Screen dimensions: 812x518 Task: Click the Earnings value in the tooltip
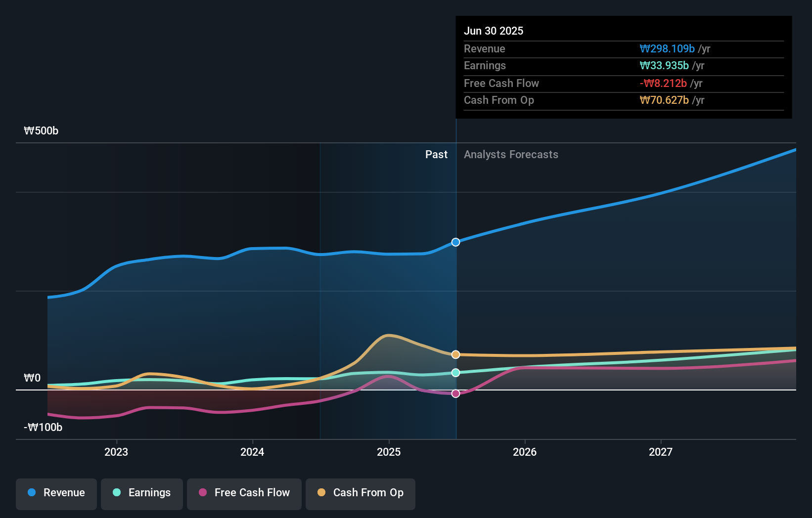point(664,65)
